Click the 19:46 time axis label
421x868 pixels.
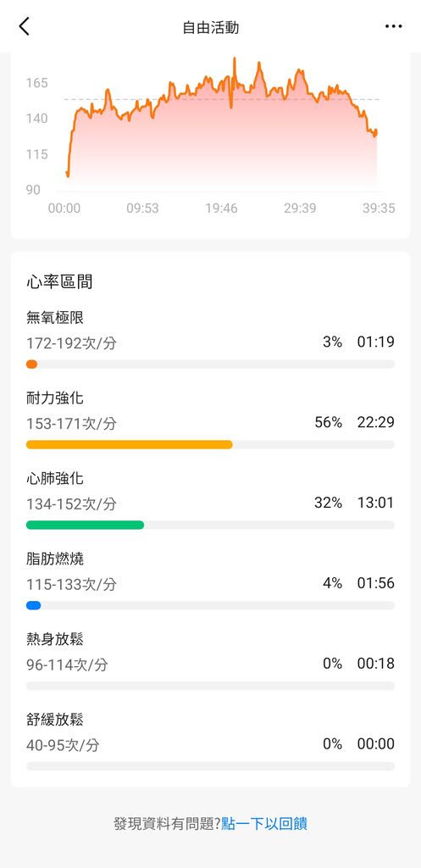(x=221, y=209)
